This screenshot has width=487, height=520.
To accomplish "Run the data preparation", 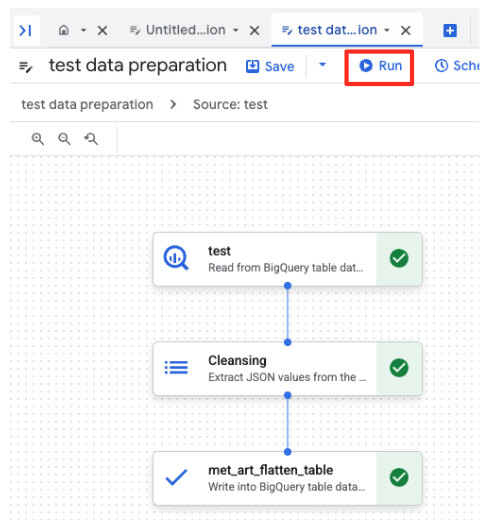I will pos(380,66).
